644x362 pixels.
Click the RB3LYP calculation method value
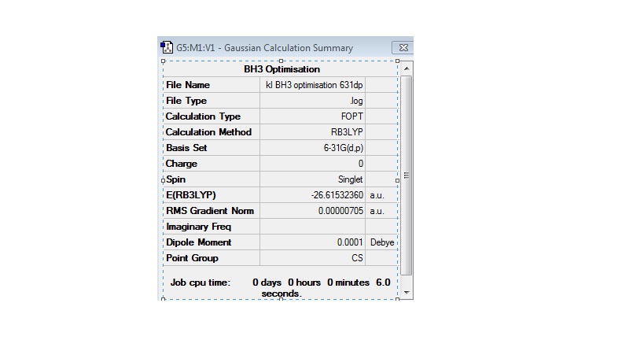coord(347,132)
